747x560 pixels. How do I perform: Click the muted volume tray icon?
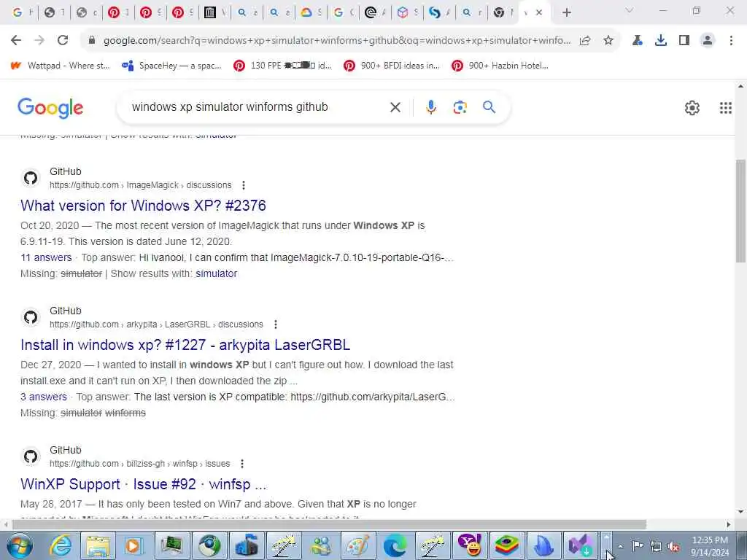click(673, 547)
